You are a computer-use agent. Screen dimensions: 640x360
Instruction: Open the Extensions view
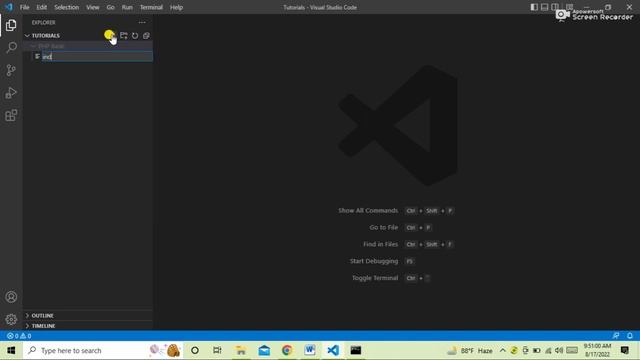[x=11, y=115]
